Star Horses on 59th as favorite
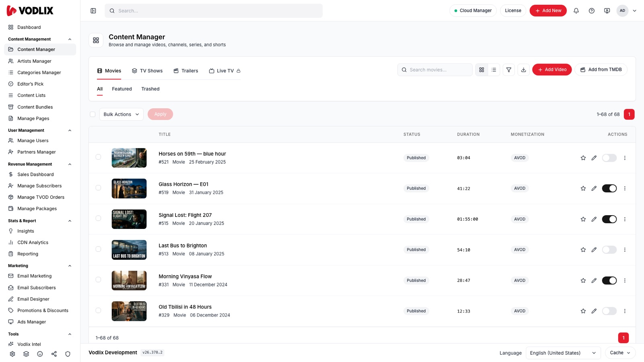The width and height of the screenshot is (644, 362). (583, 158)
